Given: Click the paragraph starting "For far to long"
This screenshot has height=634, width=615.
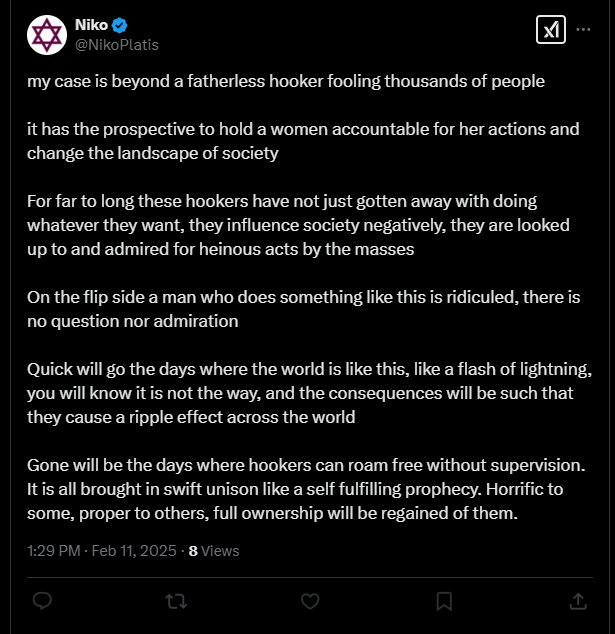Looking at the screenshot, I should pos(298,225).
